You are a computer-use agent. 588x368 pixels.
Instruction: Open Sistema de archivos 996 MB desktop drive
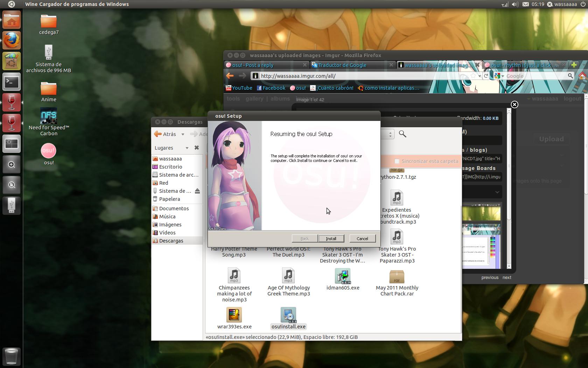pyautogui.click(x=49, y=59)
